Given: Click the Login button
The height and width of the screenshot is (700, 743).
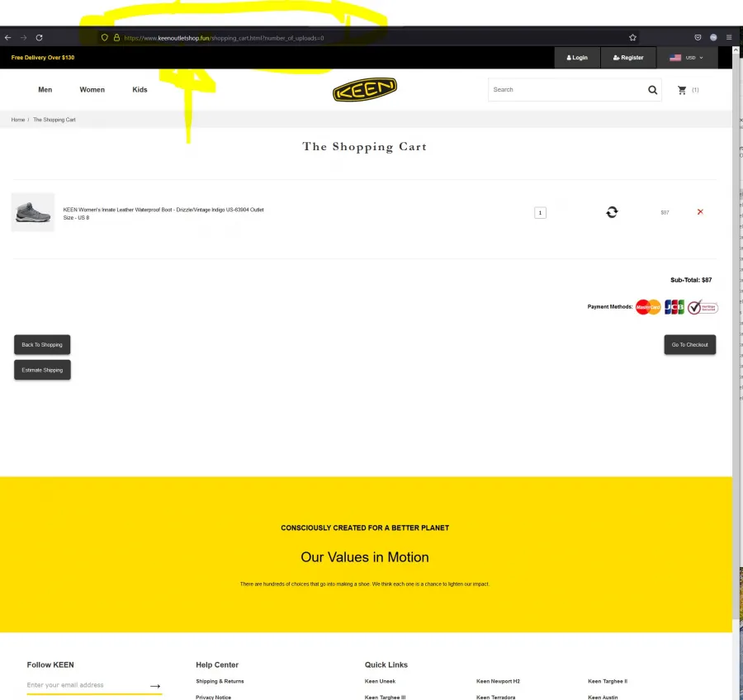Looking at the screenshot, I should pyautogui.click(x=577, y=58).
